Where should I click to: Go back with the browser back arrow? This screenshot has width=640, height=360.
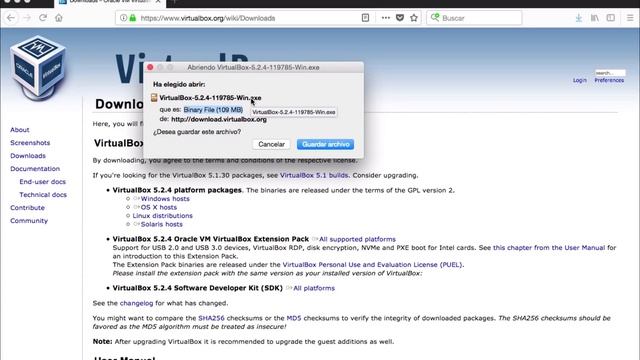(11, 18)
